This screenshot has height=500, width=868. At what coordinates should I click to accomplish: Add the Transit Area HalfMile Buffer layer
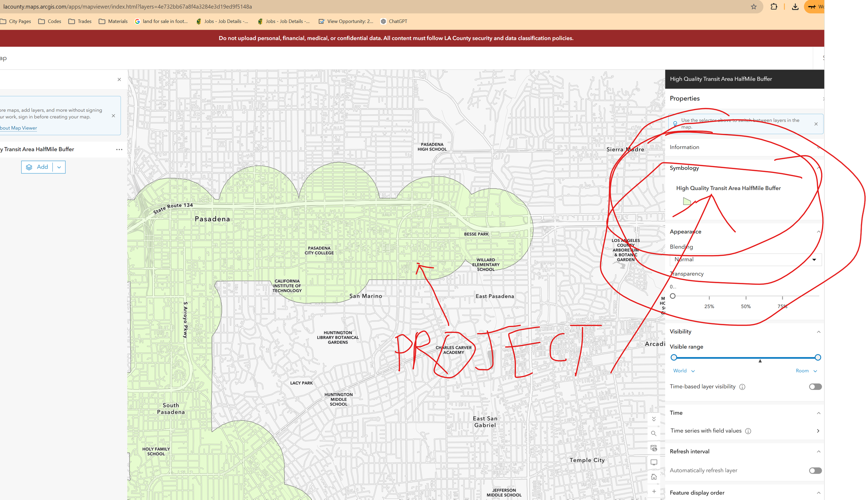pos(37,167)
